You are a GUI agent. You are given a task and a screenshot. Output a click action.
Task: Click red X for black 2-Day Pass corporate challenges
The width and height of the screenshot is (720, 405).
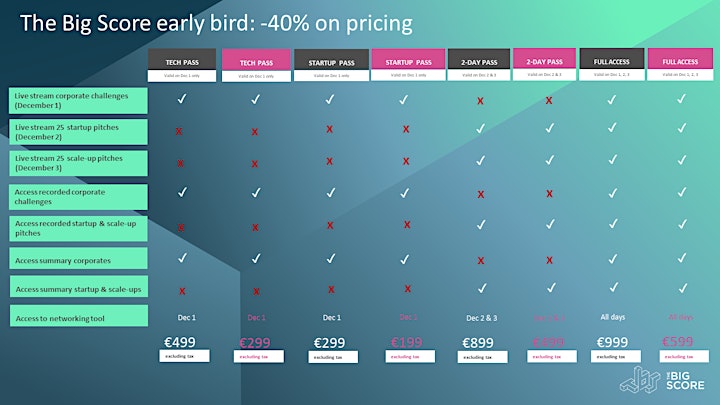(480, 101)
